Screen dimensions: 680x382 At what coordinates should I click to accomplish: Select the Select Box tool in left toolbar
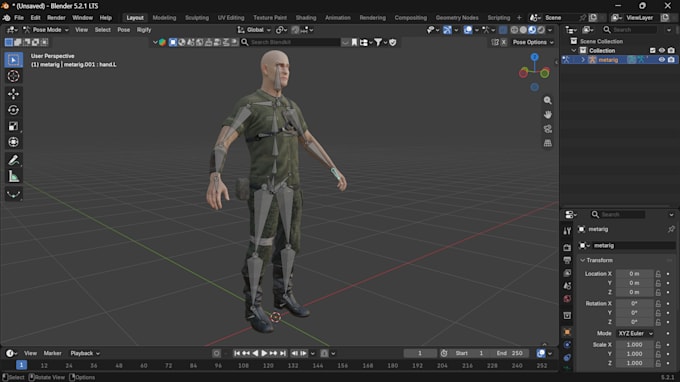(x=13, y=60)
